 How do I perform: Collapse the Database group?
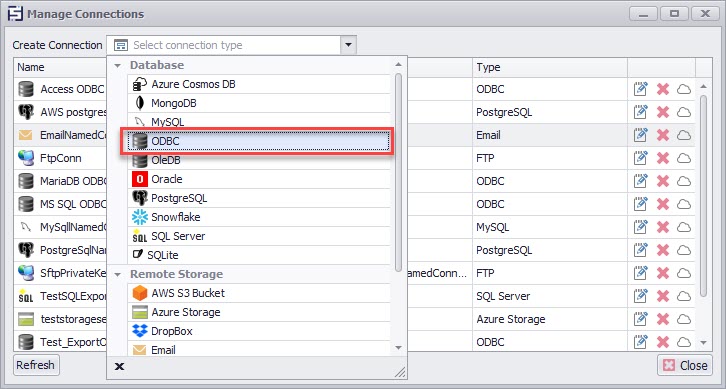pos(118,65)
